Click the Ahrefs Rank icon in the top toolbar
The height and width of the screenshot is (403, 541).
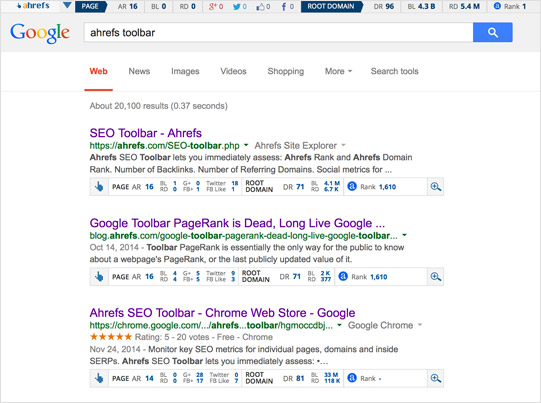coord(497,6)
